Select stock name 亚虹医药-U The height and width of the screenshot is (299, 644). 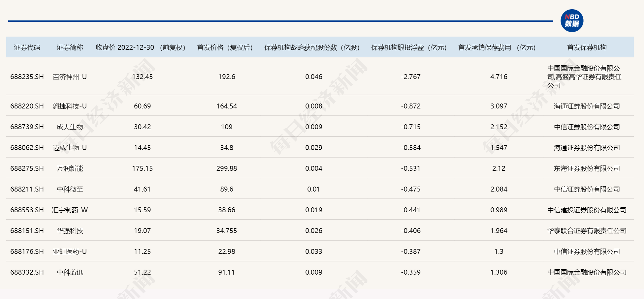pos(70,252)
